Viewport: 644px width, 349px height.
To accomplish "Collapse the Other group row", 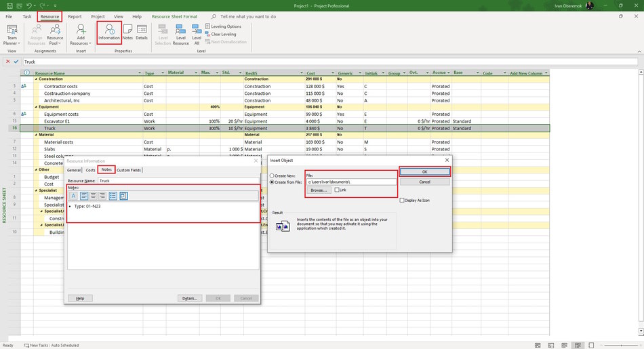I will coord(36,169).
